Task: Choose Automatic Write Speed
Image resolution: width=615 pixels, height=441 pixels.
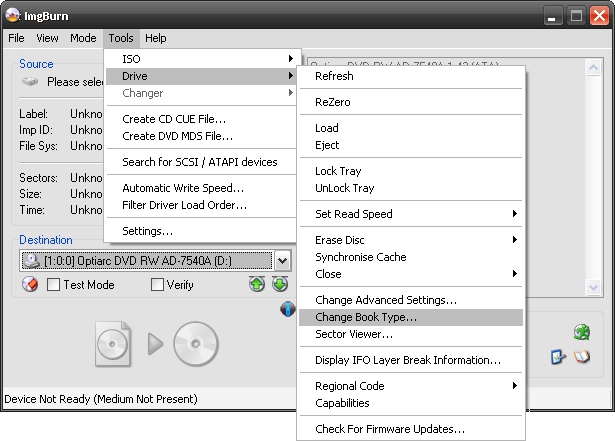Action: [x=201, y=188]
